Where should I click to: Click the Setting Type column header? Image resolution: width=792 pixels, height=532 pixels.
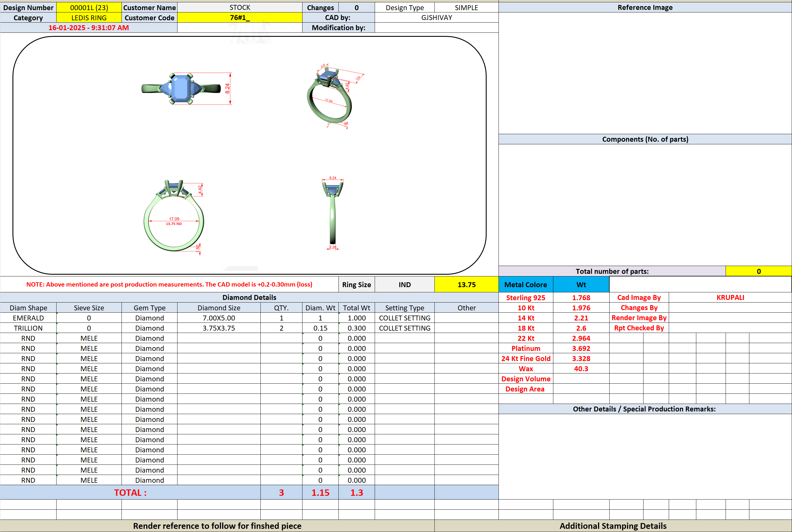coord(405,308)
